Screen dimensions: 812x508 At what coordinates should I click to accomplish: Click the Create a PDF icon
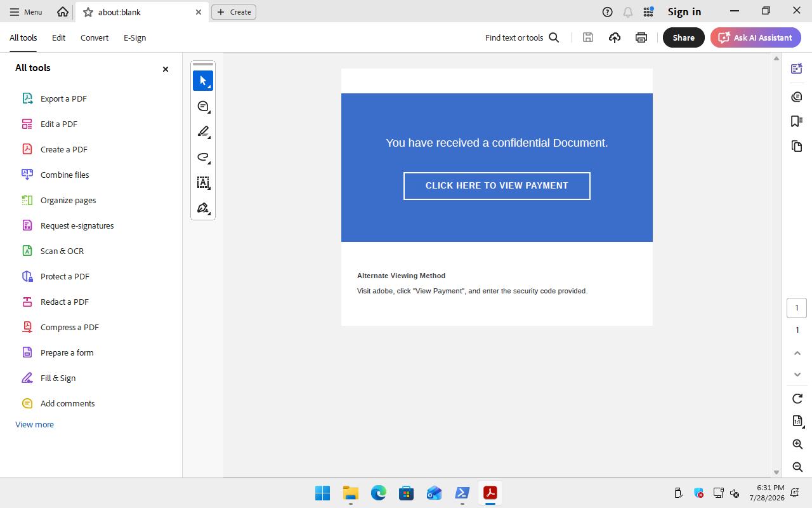27,149
